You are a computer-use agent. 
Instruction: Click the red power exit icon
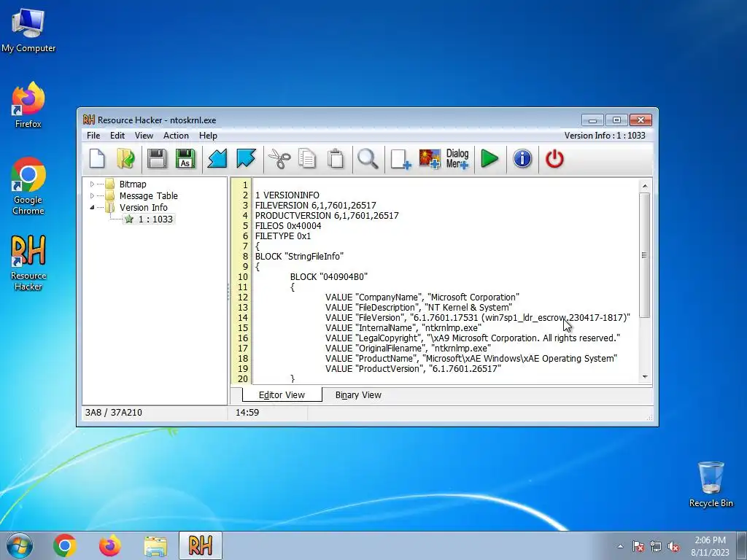click(554, 158)
